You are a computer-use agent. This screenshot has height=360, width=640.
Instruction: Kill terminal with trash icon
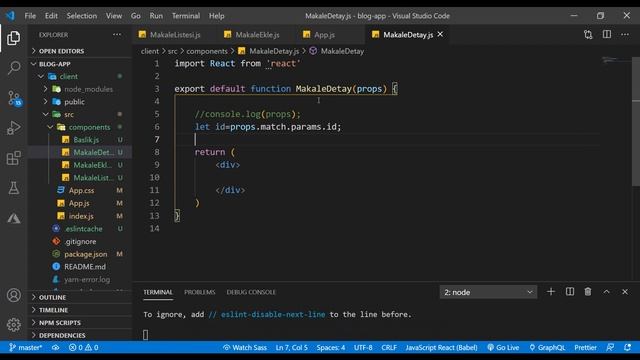[x=588, y=291]
